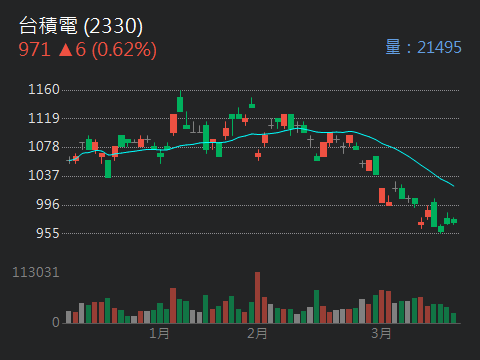
Task: Click the tallest red volume bar near 2月
Action: coord(257,298)
